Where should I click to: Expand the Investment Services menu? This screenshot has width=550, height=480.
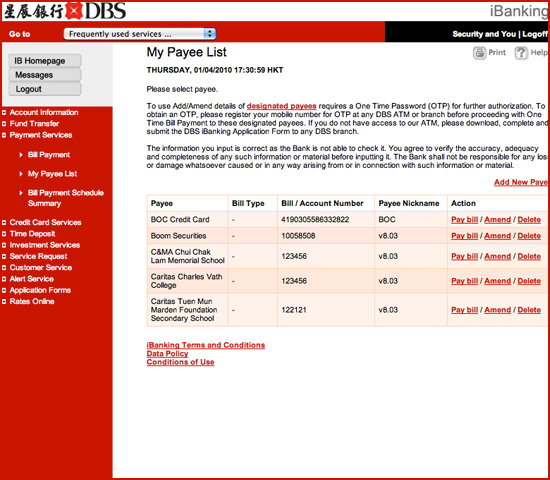pos(45,245)
